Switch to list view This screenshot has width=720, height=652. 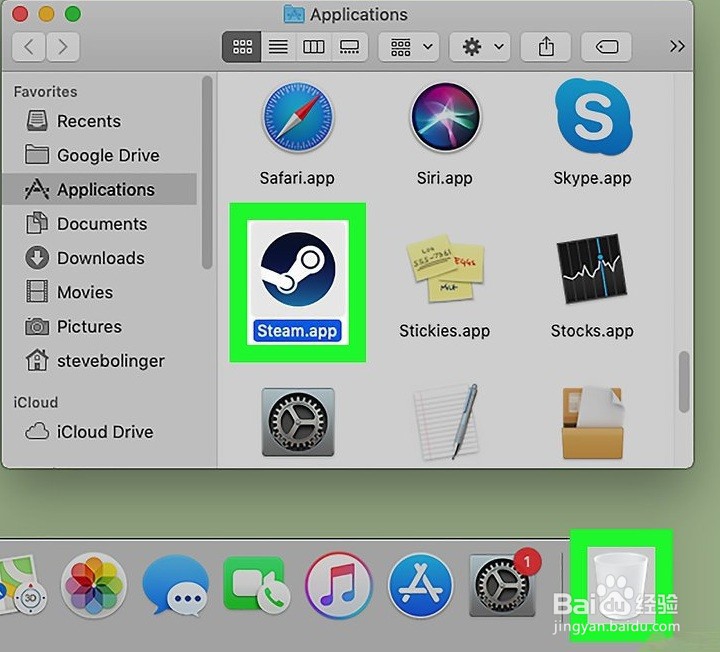[278, 46]
